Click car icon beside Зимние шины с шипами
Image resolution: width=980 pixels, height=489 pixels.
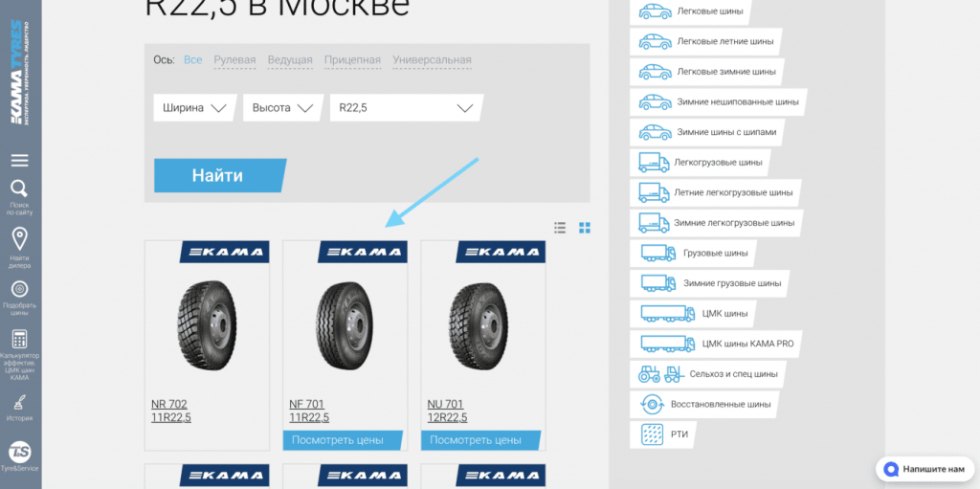[x=655, y=132]
